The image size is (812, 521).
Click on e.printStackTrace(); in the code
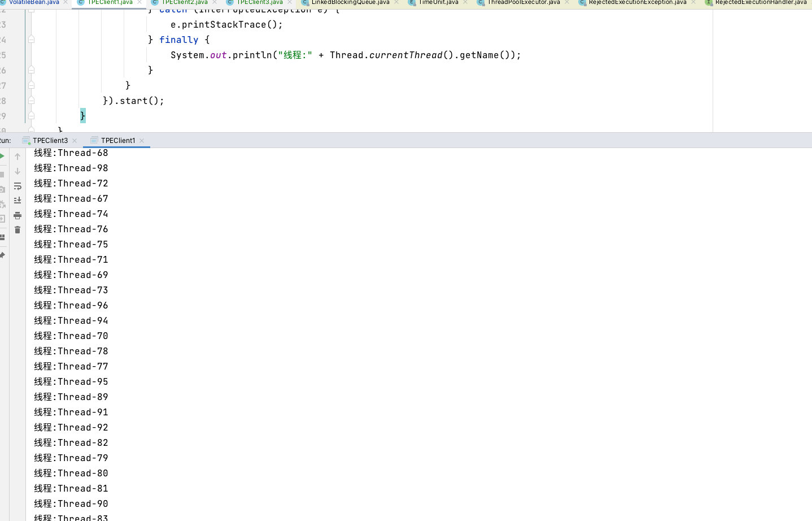(x=226, y=24)
